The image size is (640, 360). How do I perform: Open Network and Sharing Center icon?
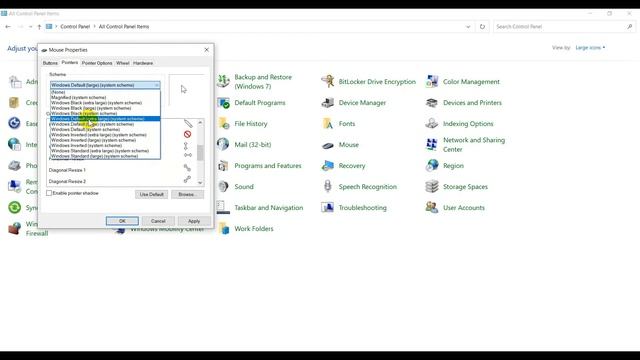click(432, 144)
